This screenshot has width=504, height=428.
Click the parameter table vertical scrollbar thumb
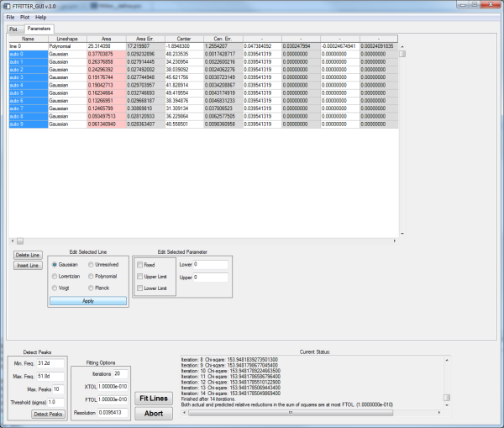point(402,54)
